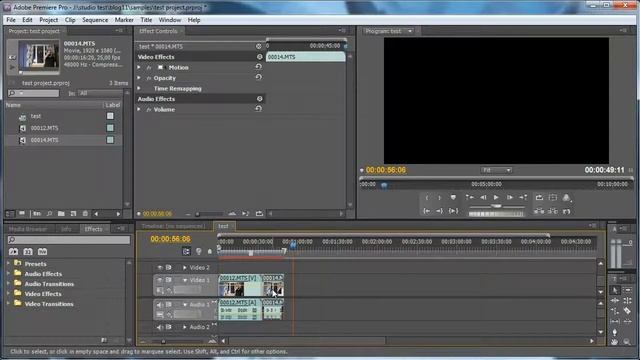Open the File menu
Image resolution: width=640 pixels, height=360 pixels.
click(x=11, y=20)
